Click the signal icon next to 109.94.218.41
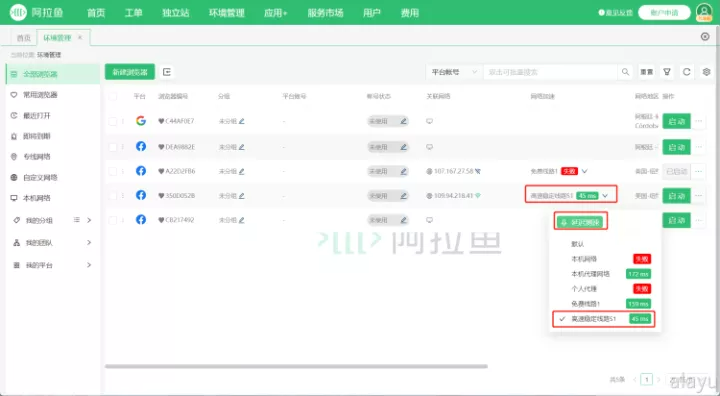This screenshot has height=396, width=720. click(x=478, y=196)
